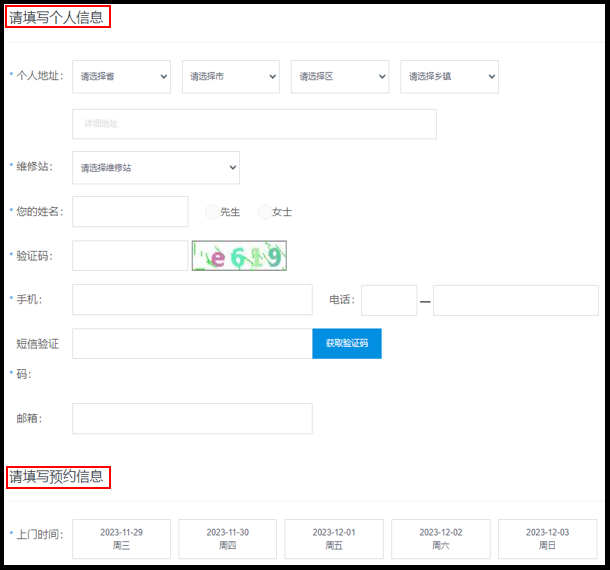The image size is (610, 570).
Task: Choose visit date 2023-11-30 周四
Action: click(x=228, y=539)
